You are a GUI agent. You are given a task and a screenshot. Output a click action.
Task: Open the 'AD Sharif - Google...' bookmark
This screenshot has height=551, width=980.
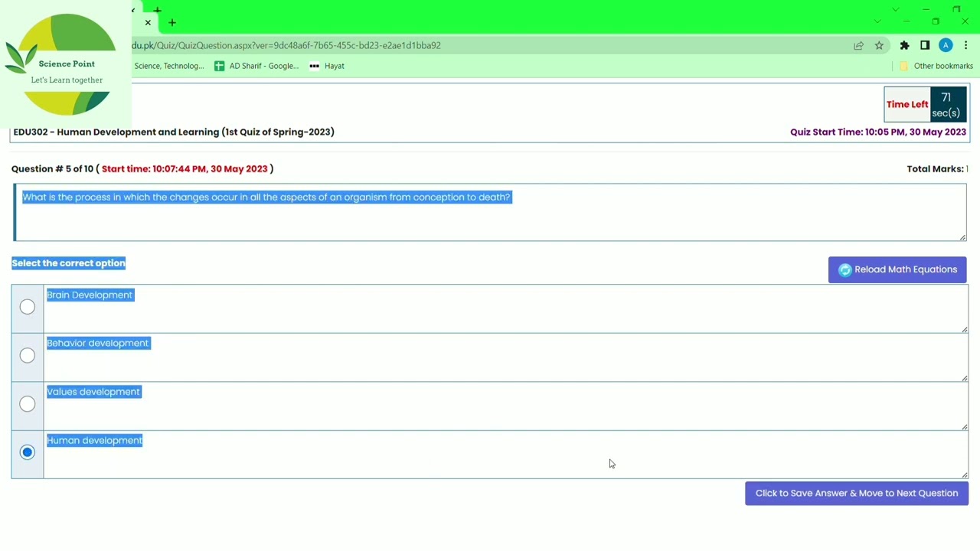(256, 66)
